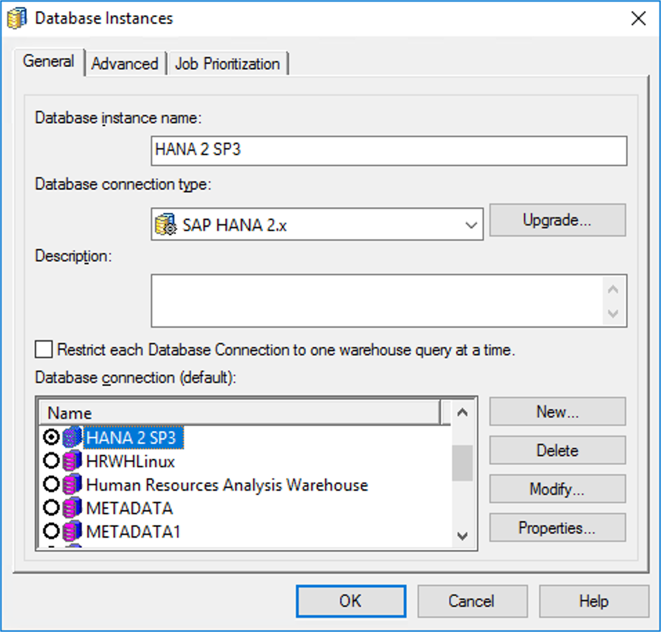Switch to the General tab

point(48,62)
